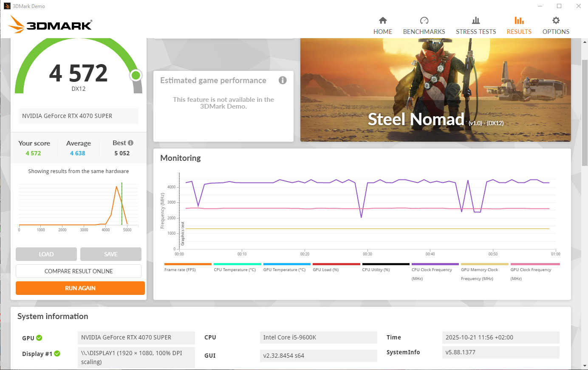The image size is (588, 370).
Task: Click the monitoring frequency graph
Action: tap(367, 211)
